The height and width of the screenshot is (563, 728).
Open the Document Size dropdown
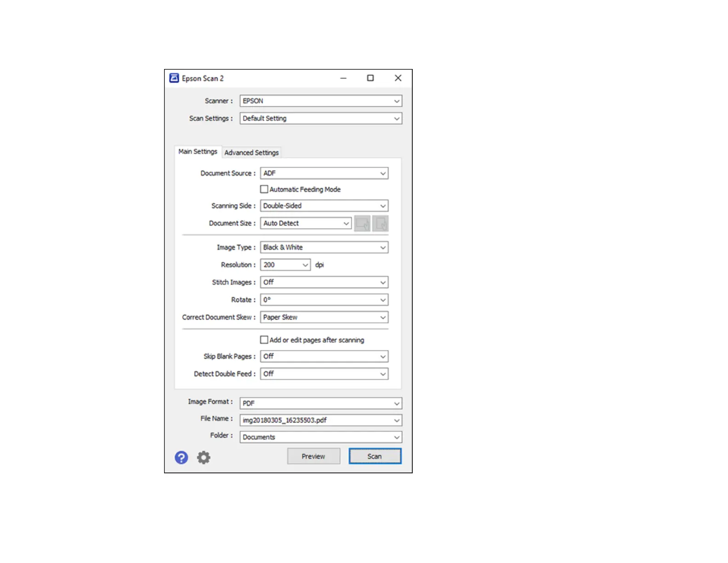pos(306,223)
